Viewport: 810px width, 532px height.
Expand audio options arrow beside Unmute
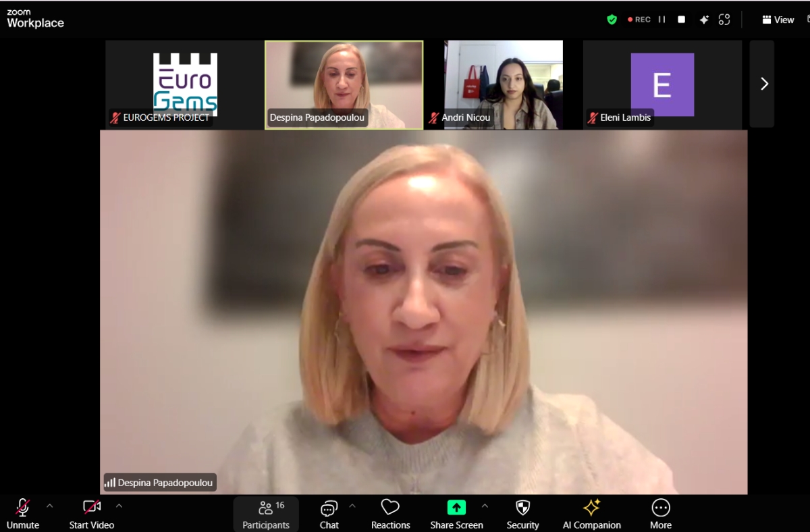point(49,506)
